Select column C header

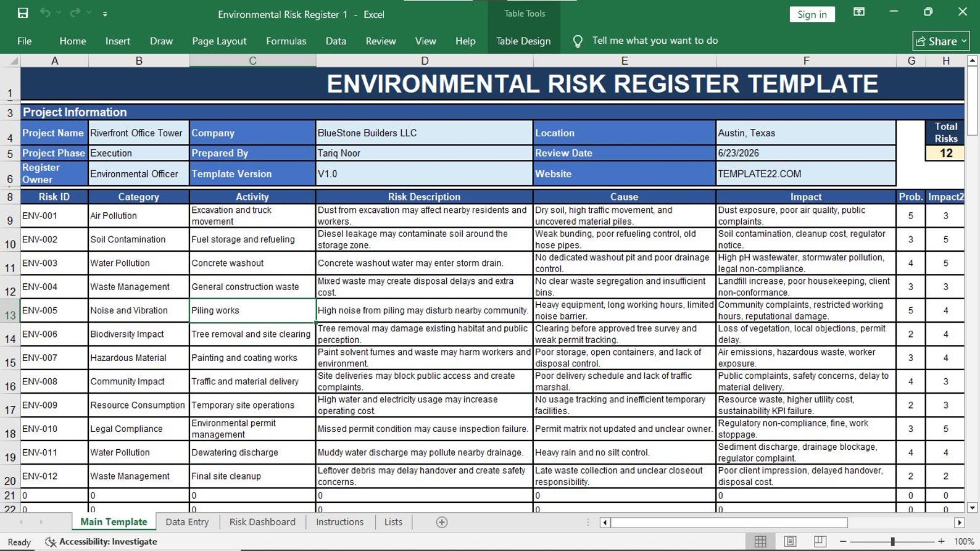tap(252, 60)
